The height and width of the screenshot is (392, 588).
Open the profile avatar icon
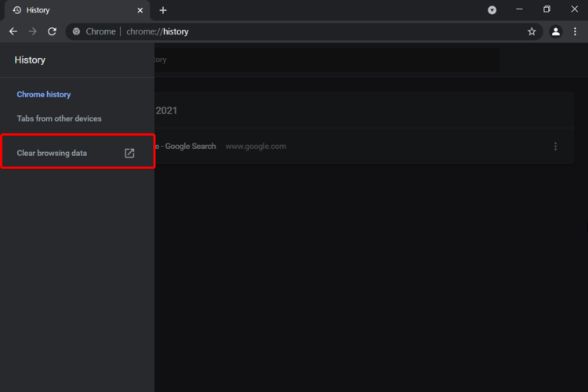555,32
